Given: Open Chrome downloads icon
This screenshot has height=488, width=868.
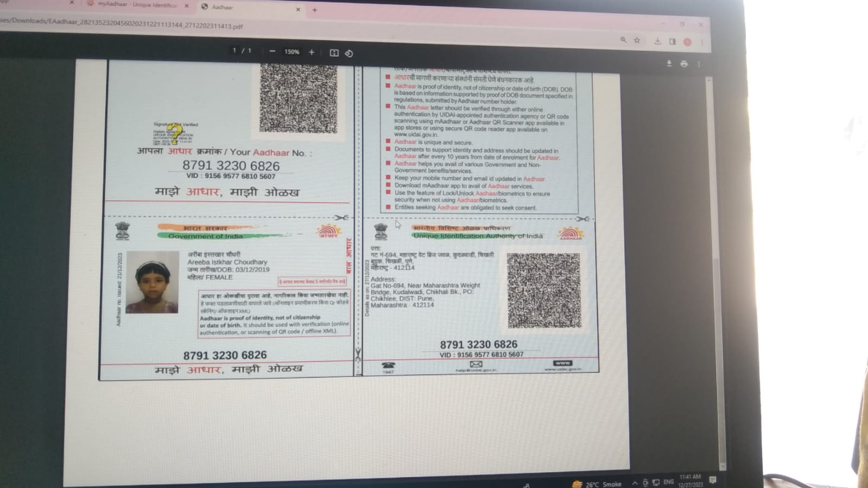Looking at the screenshot, I should [x=657, y=41].
